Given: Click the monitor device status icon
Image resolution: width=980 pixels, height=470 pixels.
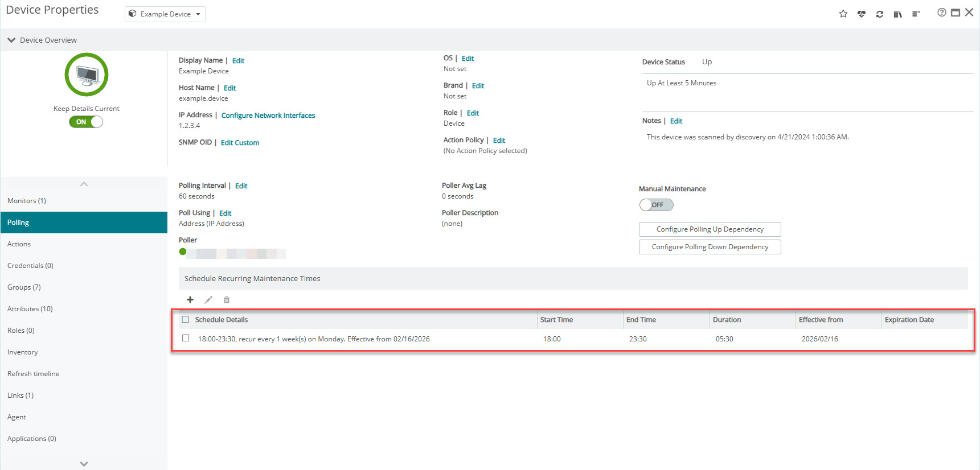Looking at the screenshot, I should [x=87, y=75].
